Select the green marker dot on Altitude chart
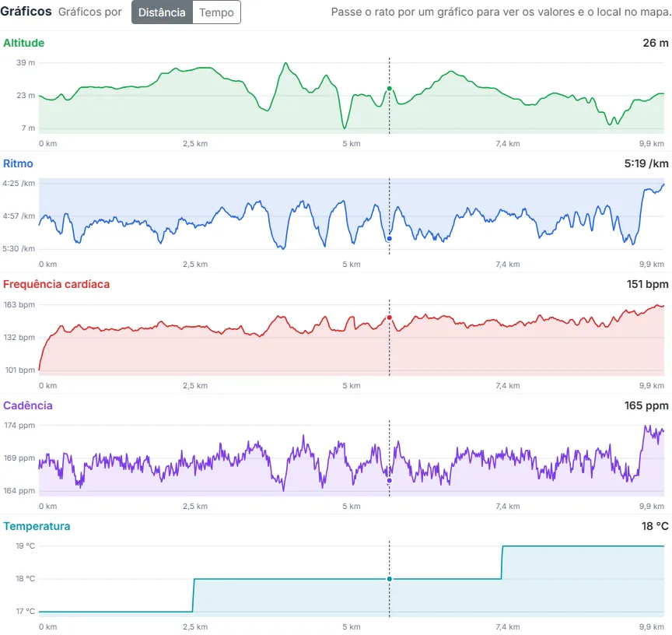This screenshot has width=672, height=635. (x=389, y=89)
